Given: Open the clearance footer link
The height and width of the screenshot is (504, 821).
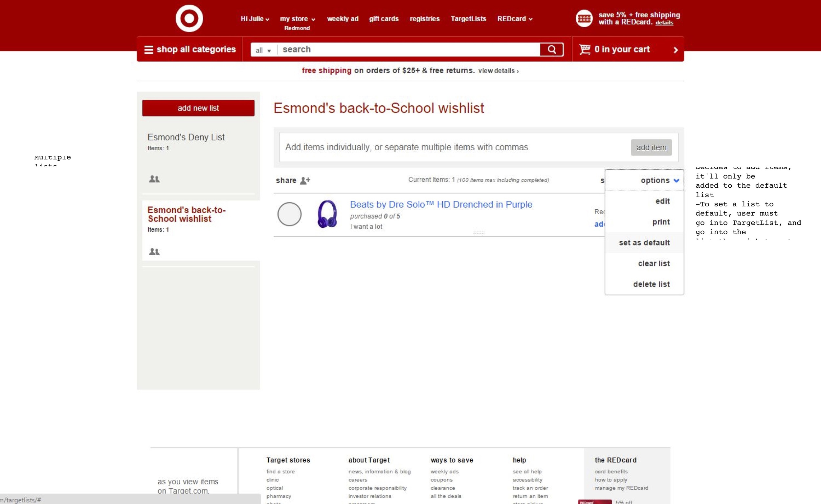Looking at the screenshot, I should 443,488.
